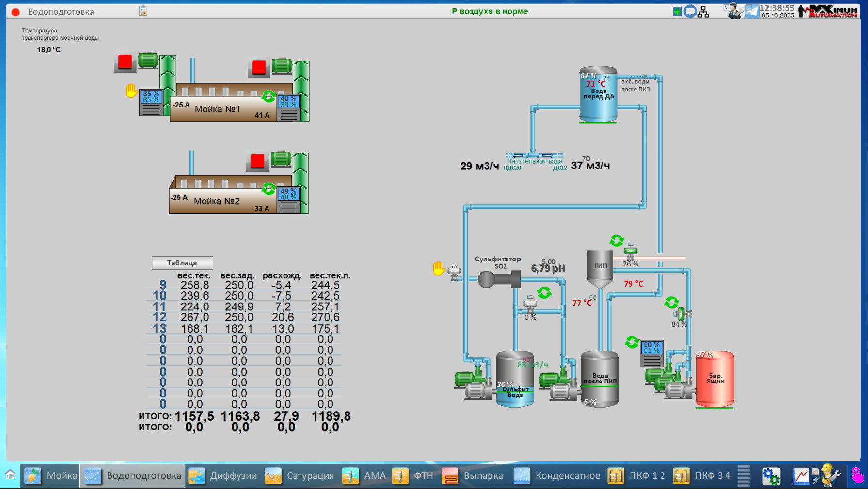
Task: Switch to the Диффузии tab
Action: click(x=223, y=476)
